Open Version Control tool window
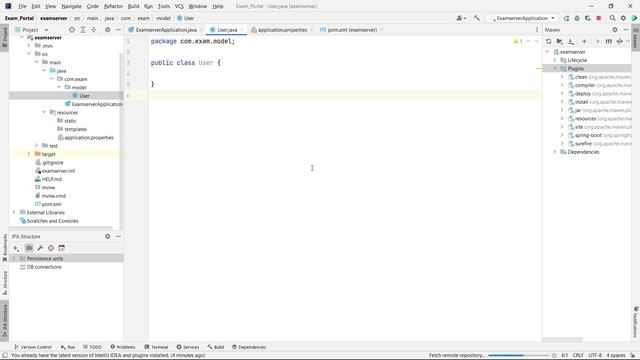640x360 pixels. coord(33,347)
